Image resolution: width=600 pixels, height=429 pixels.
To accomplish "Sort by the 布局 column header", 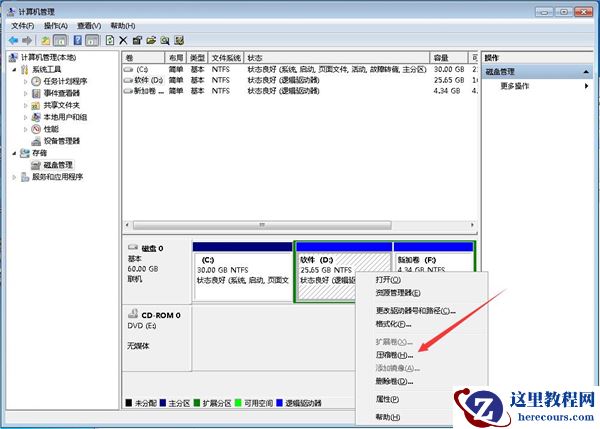I will coord(176,58).
